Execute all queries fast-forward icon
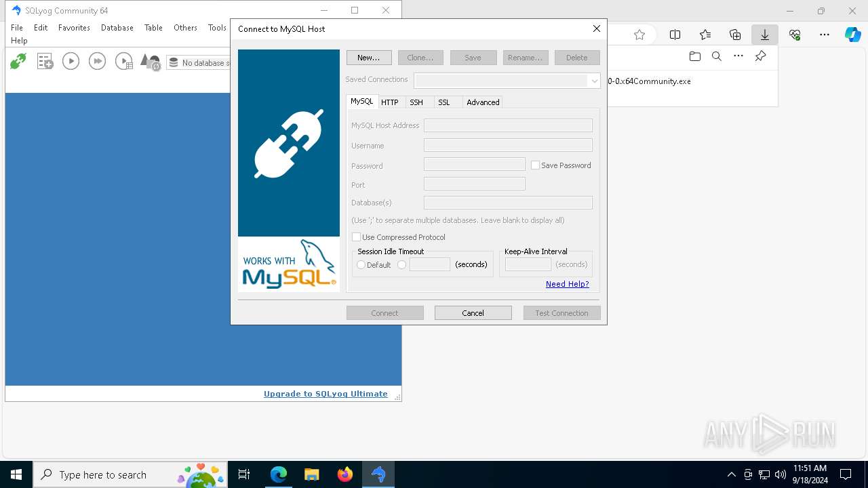The width and height of the screenshot is (868, 488). pos(97,61)
